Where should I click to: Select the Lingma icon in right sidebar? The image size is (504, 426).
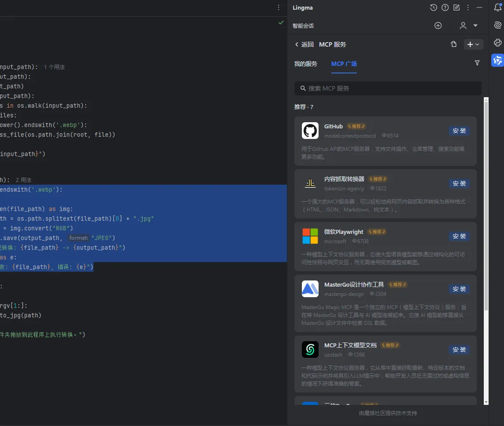click(x=497, y=60)
